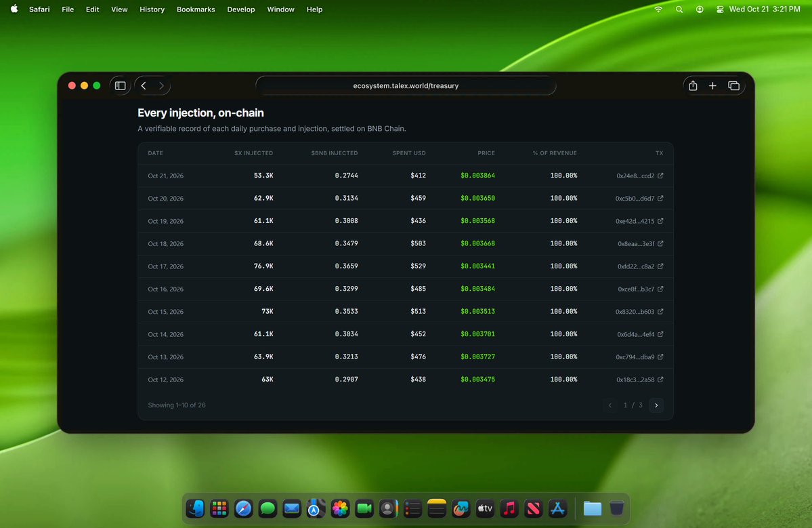Open App Store from the dock
Image resolution: width=812 pixels, height=528 pixels.
558,508
